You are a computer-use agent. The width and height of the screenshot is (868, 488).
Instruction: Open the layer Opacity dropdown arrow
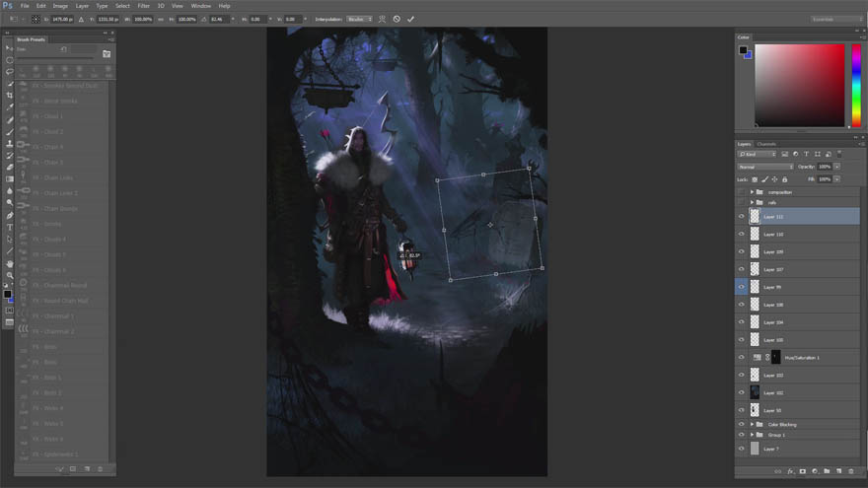pyautogui.click(x=837, y=167)
